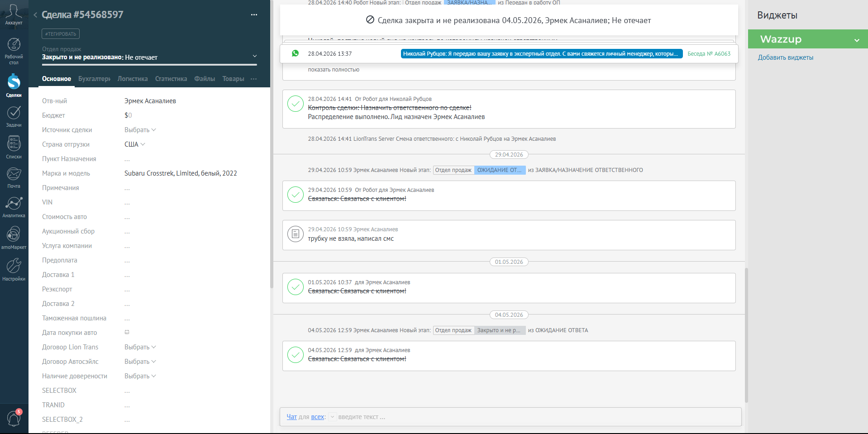The width and height of the screenshot is (868, 434).
Task: Open the notifications icon with badge 5
Action: (x=14, y=418)
